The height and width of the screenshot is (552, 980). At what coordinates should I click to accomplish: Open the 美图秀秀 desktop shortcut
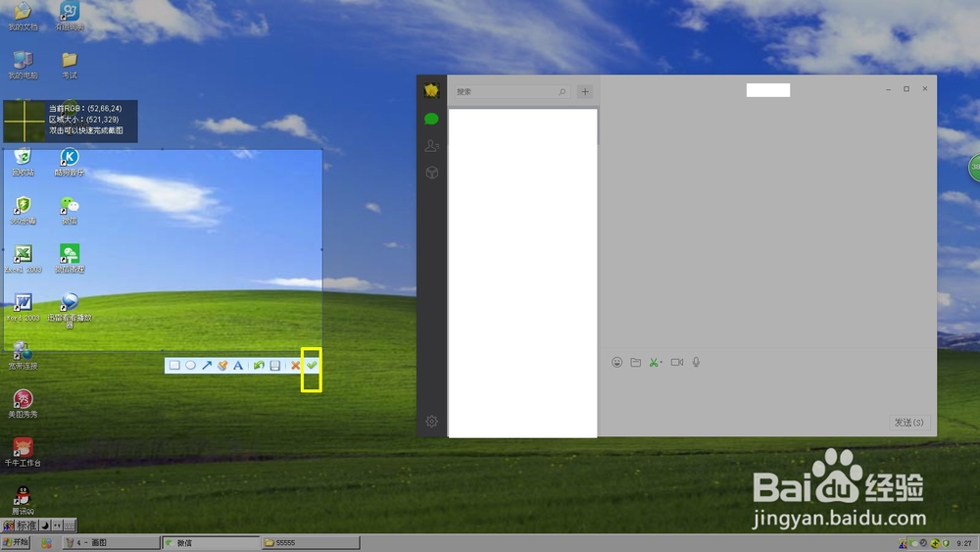coord(23,403)
